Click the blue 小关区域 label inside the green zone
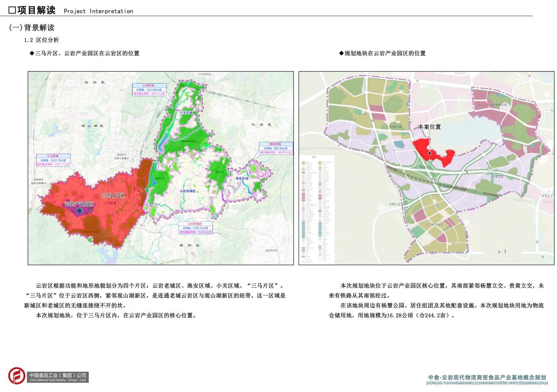 pyautogui.click(x=186, y=113)
